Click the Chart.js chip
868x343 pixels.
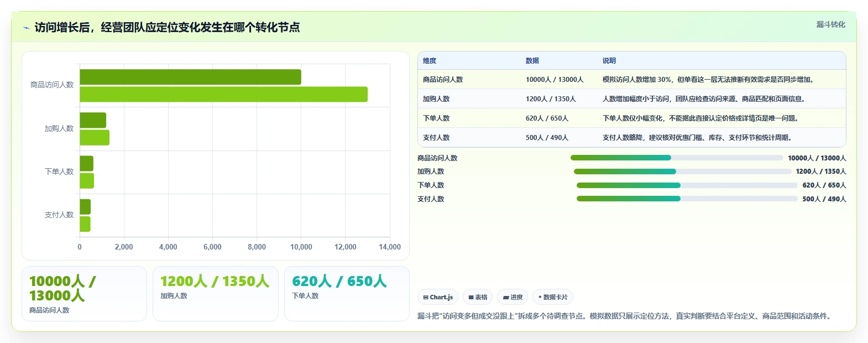click(438, 297)
